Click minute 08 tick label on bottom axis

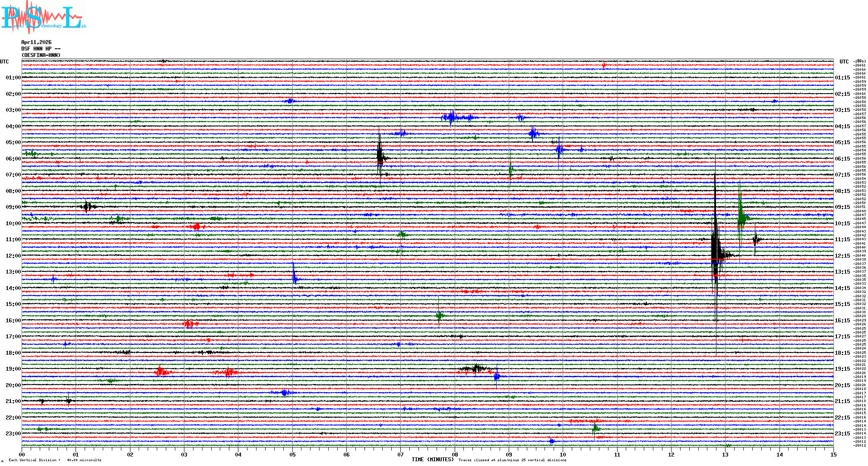[x=455, y=454]
